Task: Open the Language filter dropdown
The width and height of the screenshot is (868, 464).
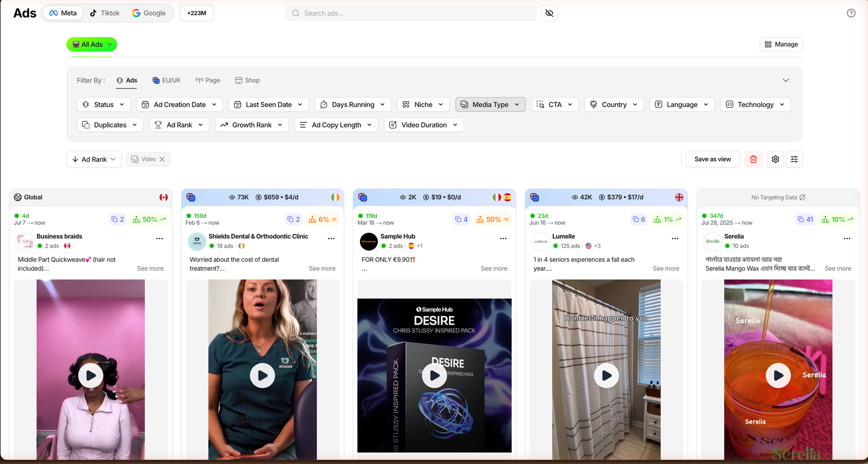Action: 682,105
